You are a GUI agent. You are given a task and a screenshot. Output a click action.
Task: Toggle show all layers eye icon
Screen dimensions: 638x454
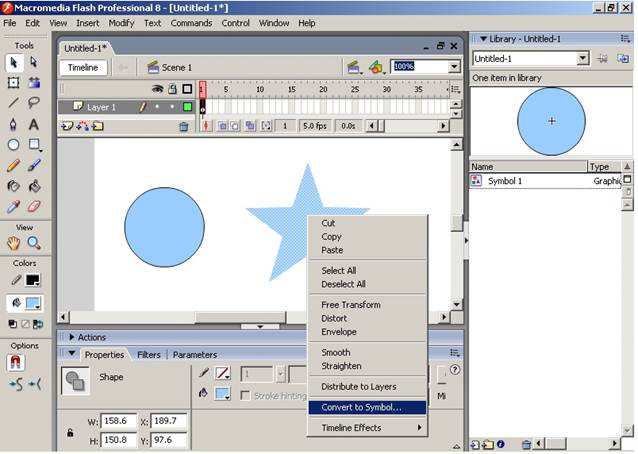pos(157,89)
